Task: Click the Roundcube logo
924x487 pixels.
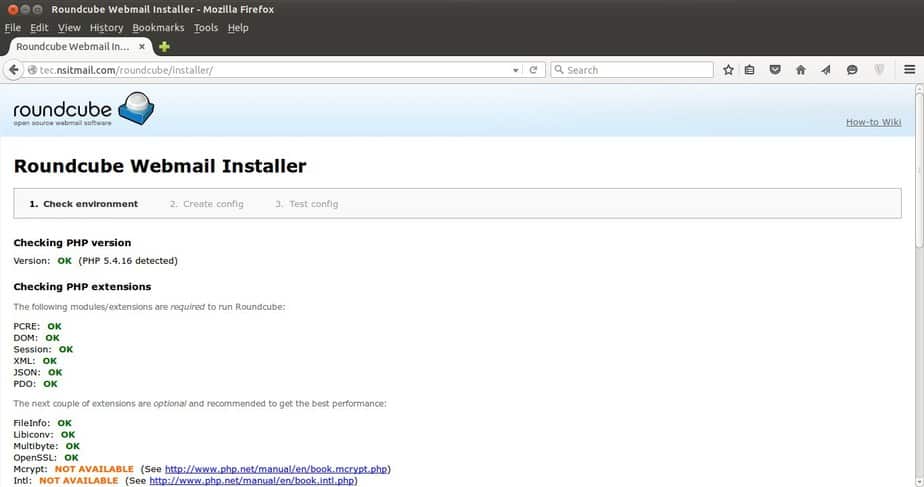Action: tap(84, 109)
